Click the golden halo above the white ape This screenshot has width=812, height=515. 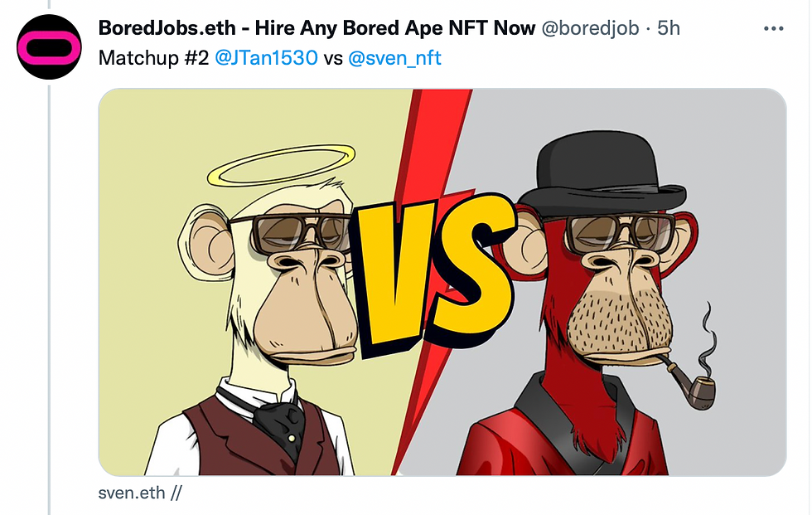(281, 165)
